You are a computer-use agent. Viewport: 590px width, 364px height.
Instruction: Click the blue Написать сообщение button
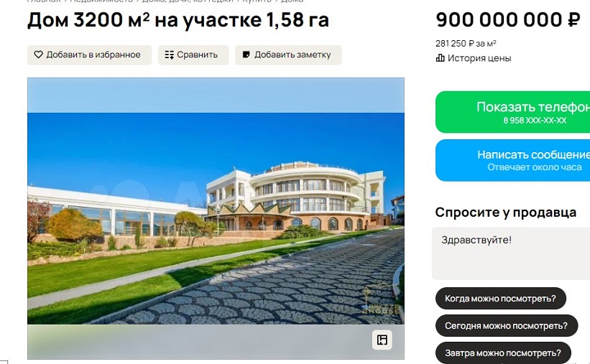coord(513,160)
